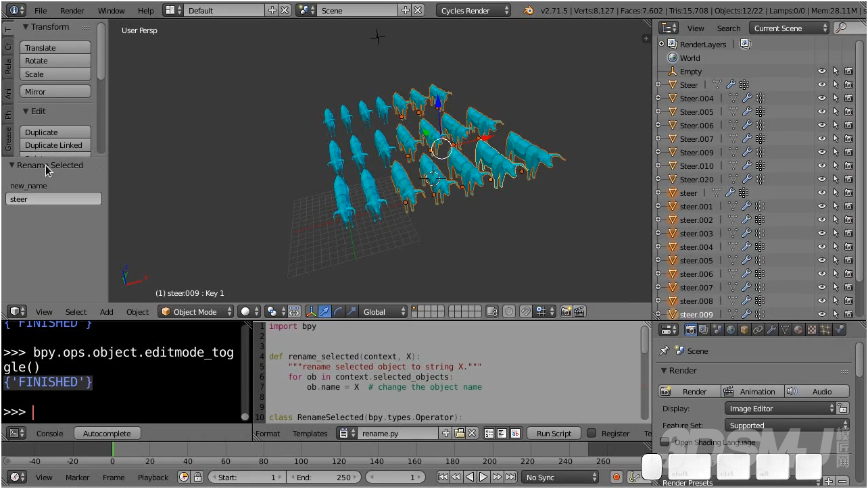Screen dimensions: 868x489
Task: Open the Constraints properties chain icon
Action: click(x=758, y=330)
